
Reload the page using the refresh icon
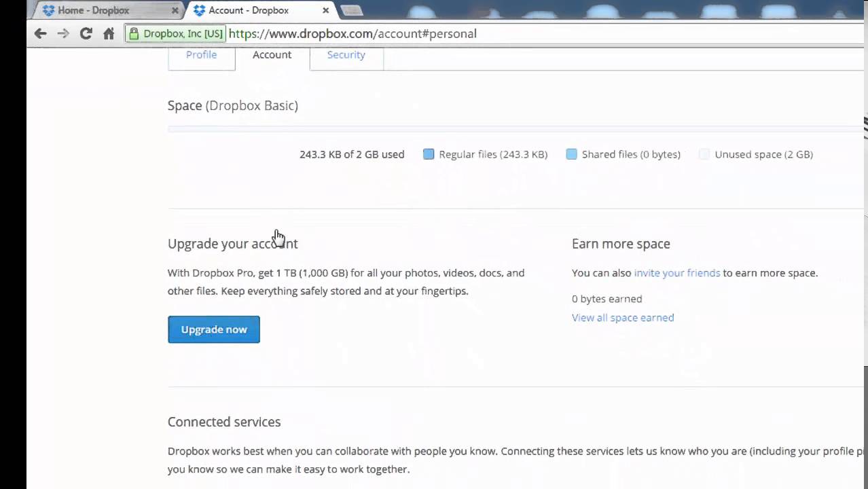point(86,33)
